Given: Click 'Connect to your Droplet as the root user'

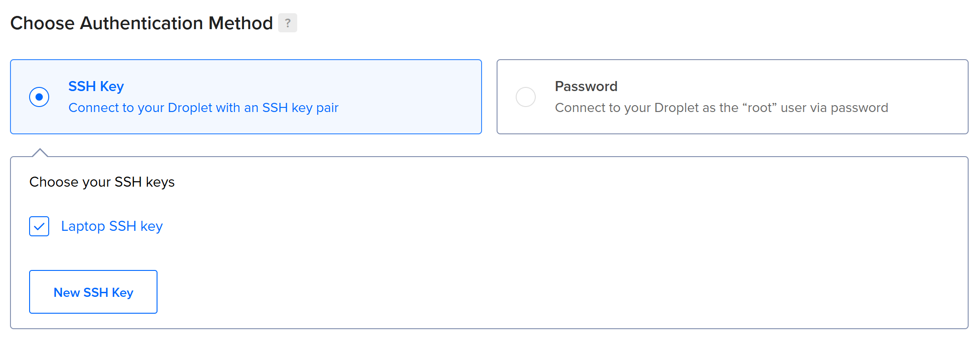Looking at the screenshot, I should point(721,107).
